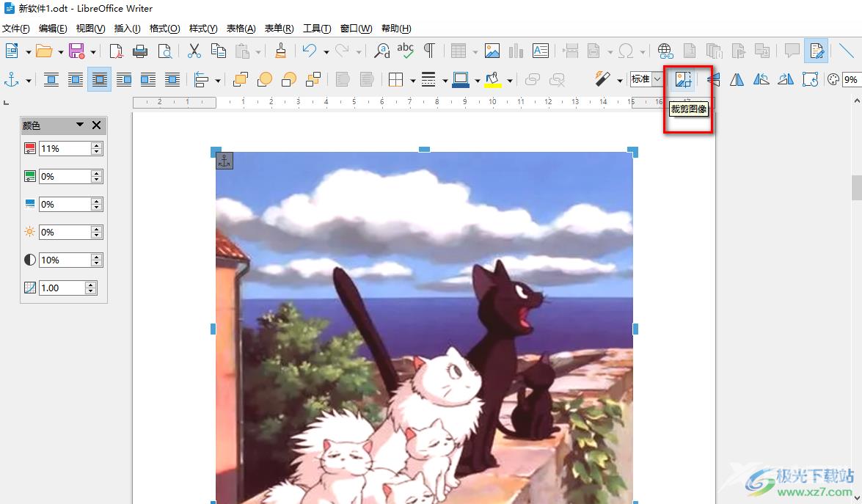862x504 pixels.
Task: Set wrap to Parallel
Action: point(76,80)
